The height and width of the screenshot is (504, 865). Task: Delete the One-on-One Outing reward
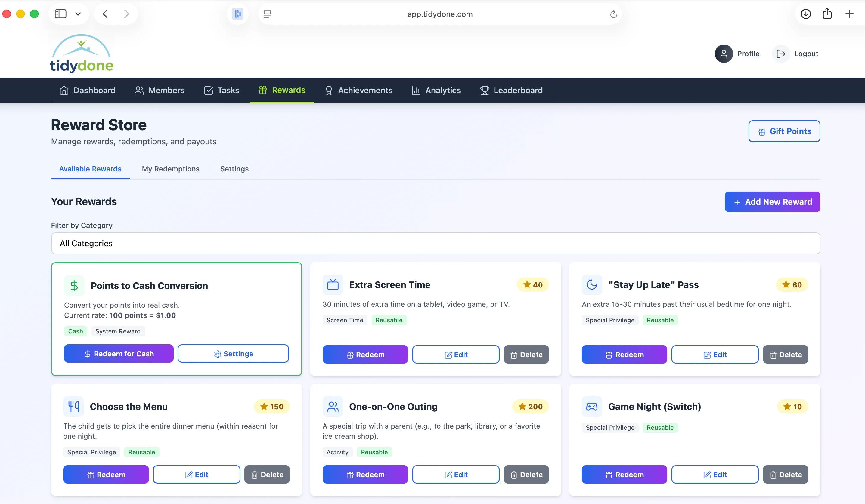[x=526, y=475]
